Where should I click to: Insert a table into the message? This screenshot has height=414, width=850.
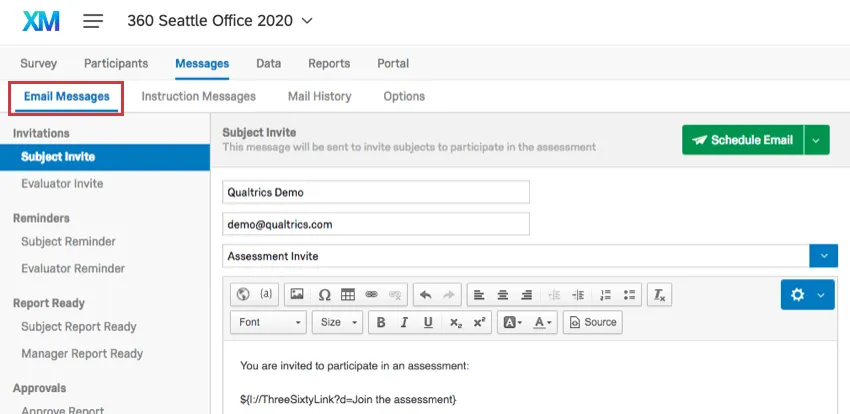click(348, 295)
